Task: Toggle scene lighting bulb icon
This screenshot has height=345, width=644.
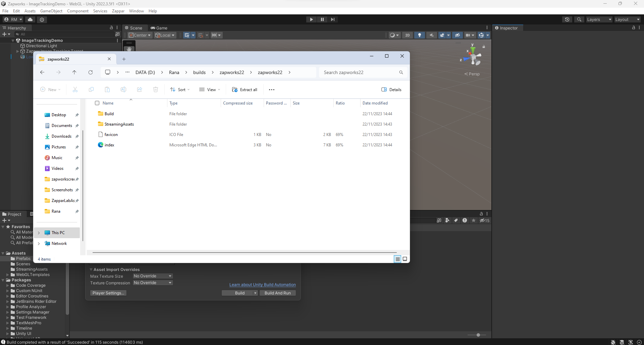Action: click(x=420, y=35)
